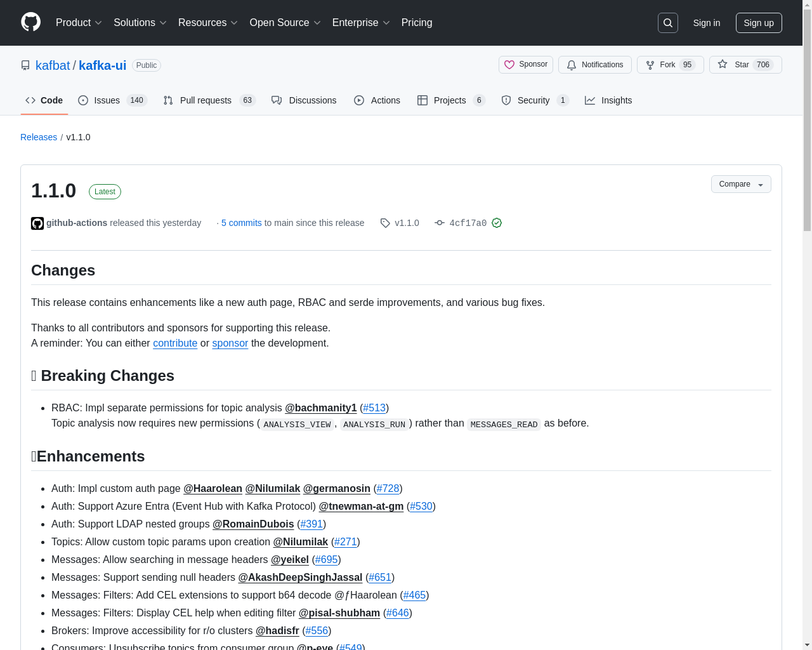This screenshot has height=650, width=812.
Task: Click the Sign up button
Action: tap(759, 23)
